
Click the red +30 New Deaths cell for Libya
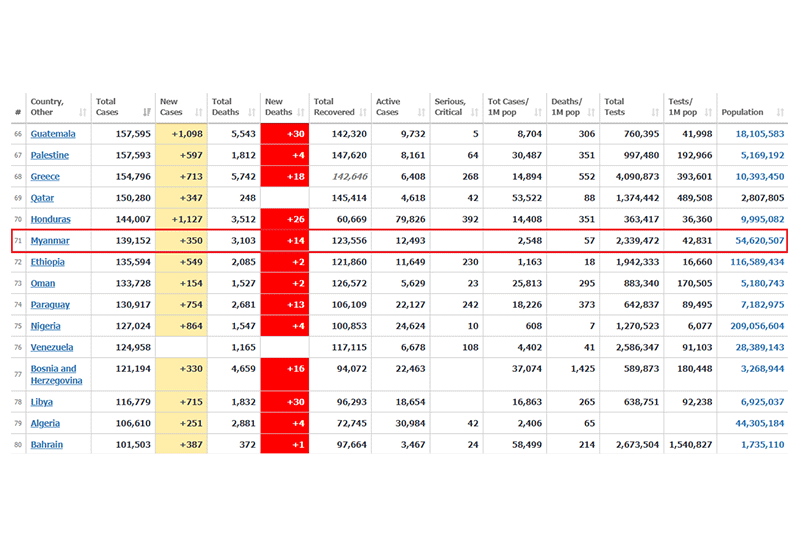point(284,401)
